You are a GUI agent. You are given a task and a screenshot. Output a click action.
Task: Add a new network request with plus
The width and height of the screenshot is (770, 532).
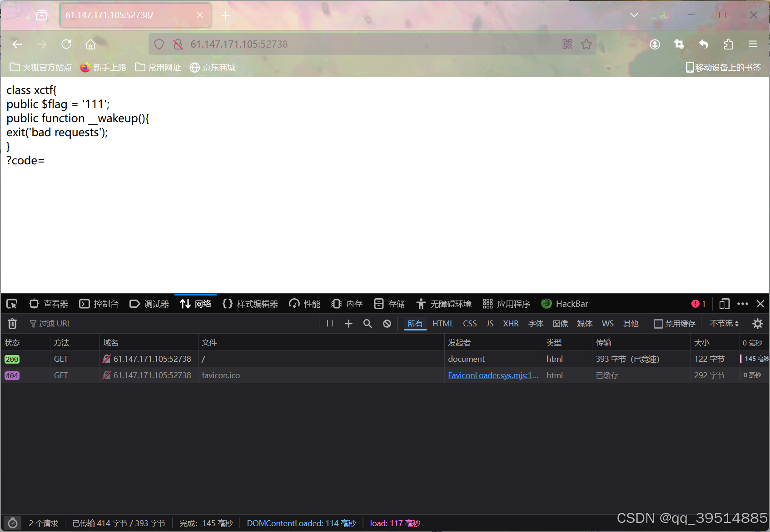click(348, 324)
